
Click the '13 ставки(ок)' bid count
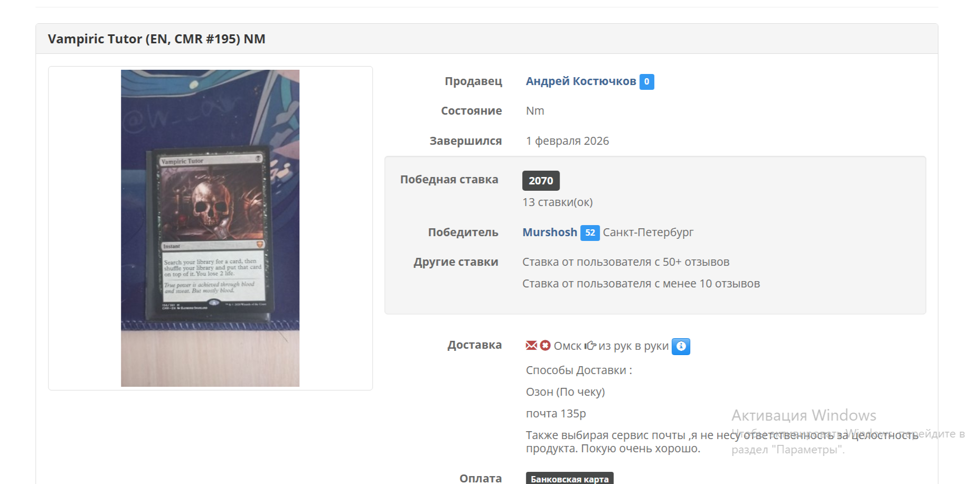pyautogui.click(x=558, y=202)
